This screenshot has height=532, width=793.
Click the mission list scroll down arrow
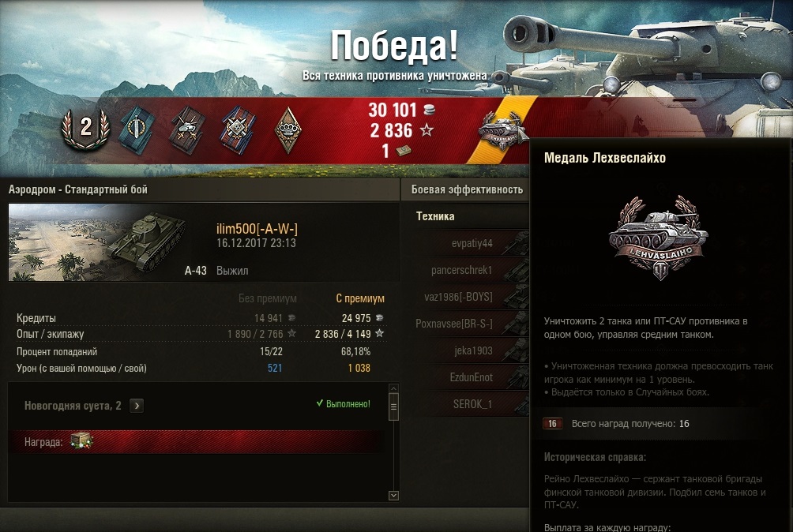click(x=393, y=496)
